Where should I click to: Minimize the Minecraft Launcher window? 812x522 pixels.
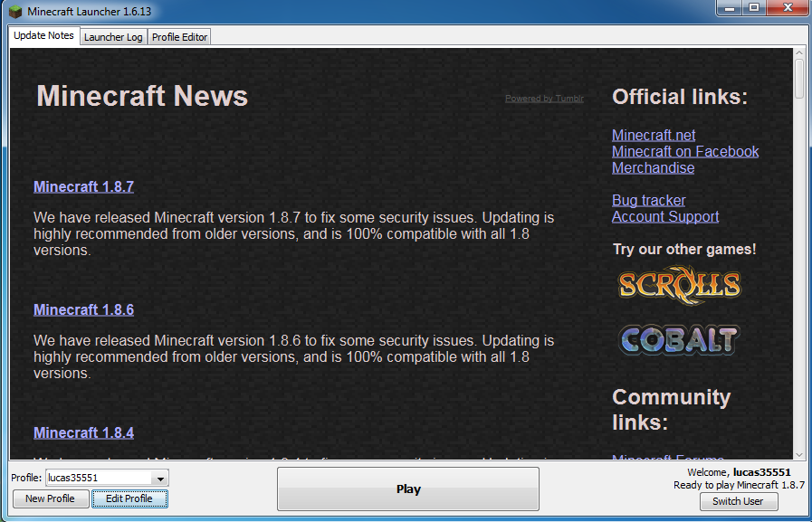[x=730, y=8]
